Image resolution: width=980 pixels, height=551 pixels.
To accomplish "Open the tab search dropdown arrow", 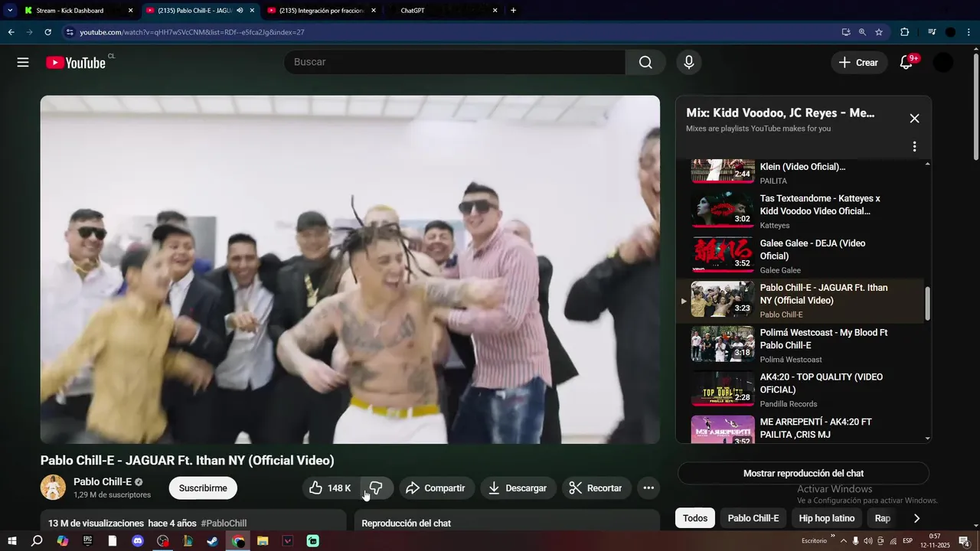I will [10, 11].
